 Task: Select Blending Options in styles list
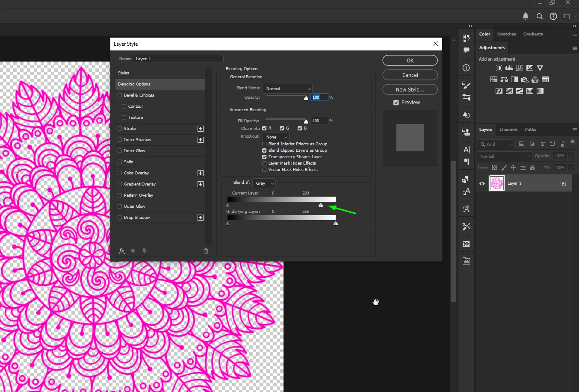(x=160, y=84)
